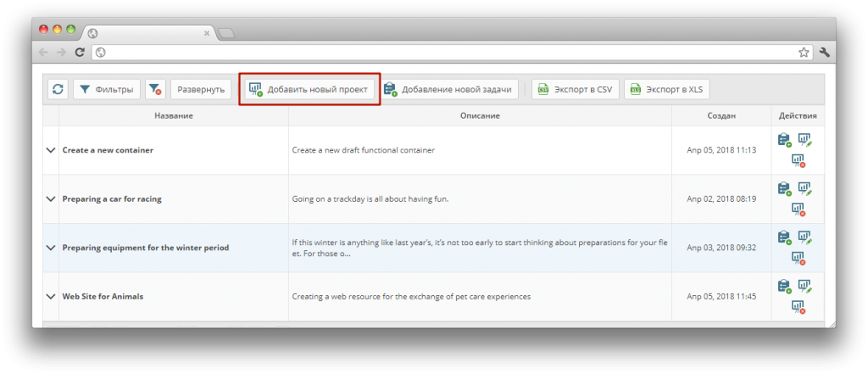Export the list via Экспорт в CSV
868x374 pixels.
click(x=576, y=89)
